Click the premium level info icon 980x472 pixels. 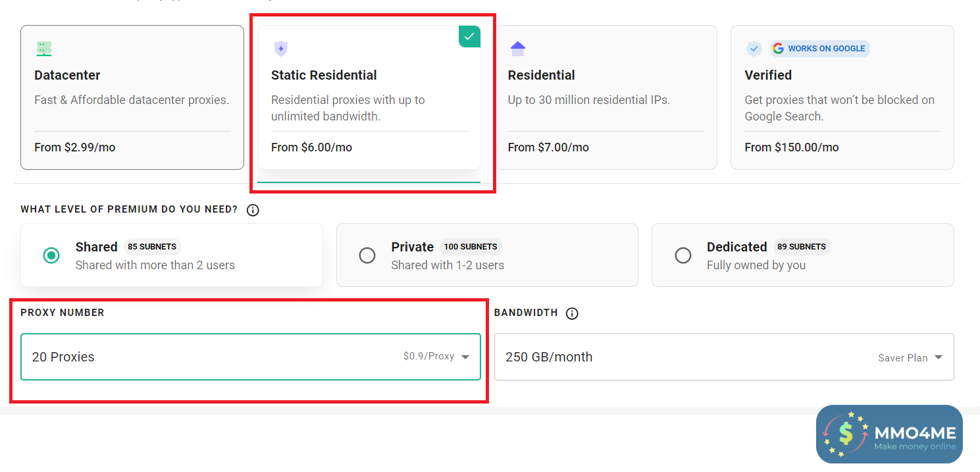coord(253,211)
